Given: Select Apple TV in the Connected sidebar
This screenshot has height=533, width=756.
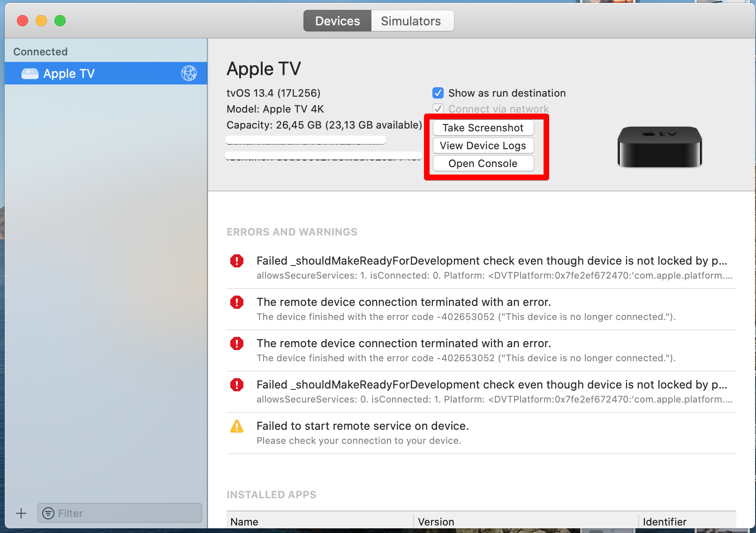Looking at the screenshot, I should (106, 74).
